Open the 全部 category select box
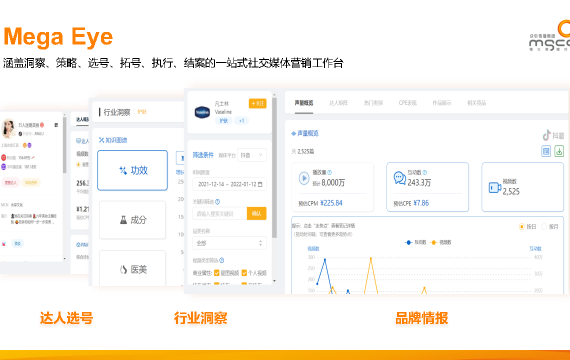570x360 pixels. pyautogui.click(x=229, y=243)
